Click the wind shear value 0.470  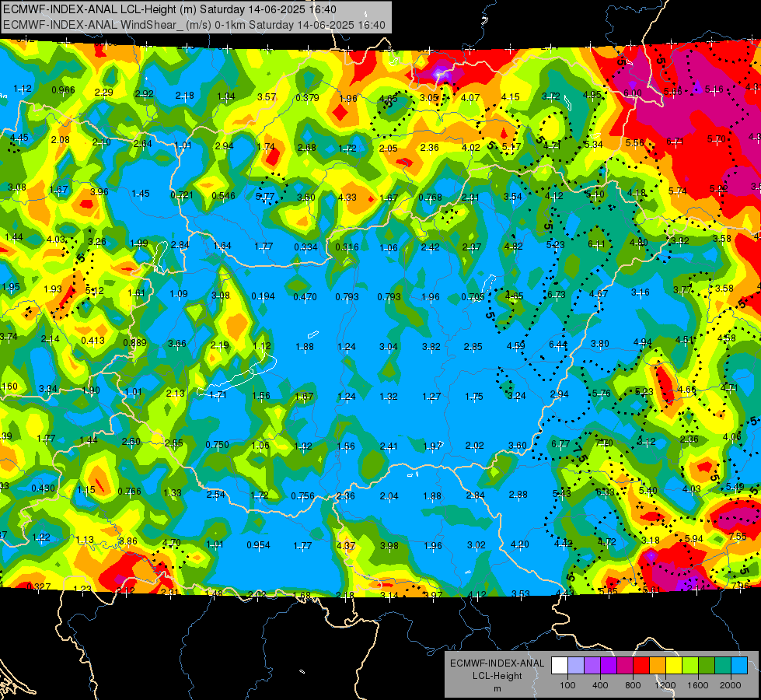305,296
